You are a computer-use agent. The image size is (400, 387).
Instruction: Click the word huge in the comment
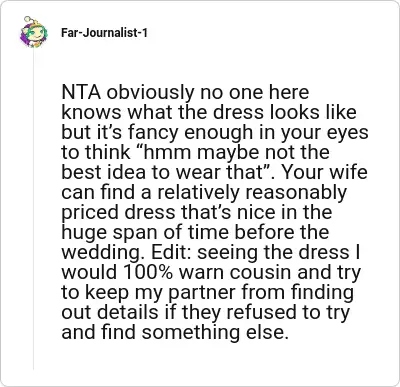[x=85, y=233]
